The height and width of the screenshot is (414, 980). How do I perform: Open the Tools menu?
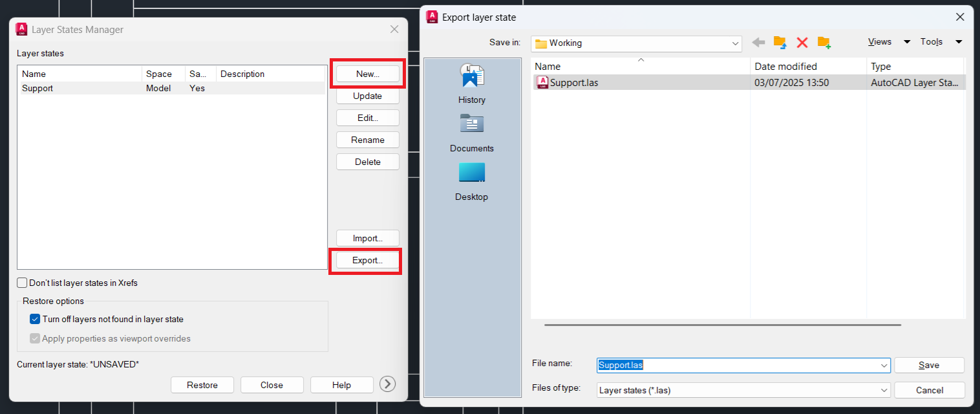(x=932, y=42)
